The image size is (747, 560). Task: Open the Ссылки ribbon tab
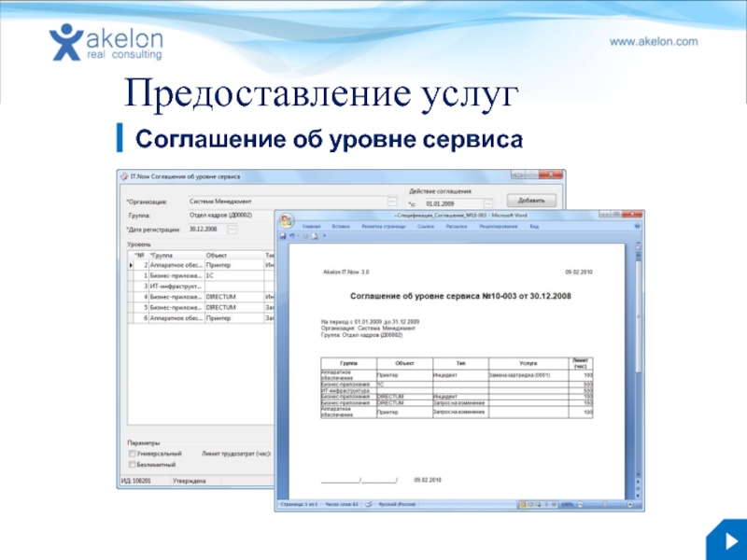(x=426, y=227)
